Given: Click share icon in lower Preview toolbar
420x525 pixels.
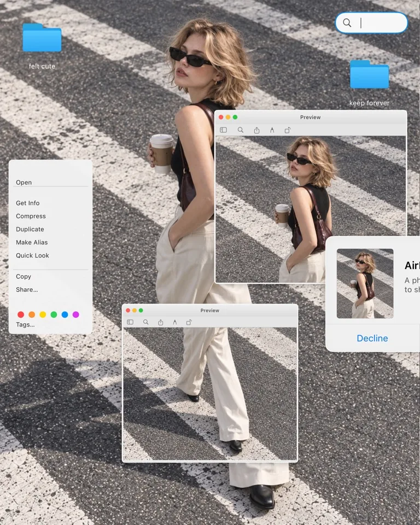Looking at the screenshot, I should pyautogui.click(x=161, y=322).
